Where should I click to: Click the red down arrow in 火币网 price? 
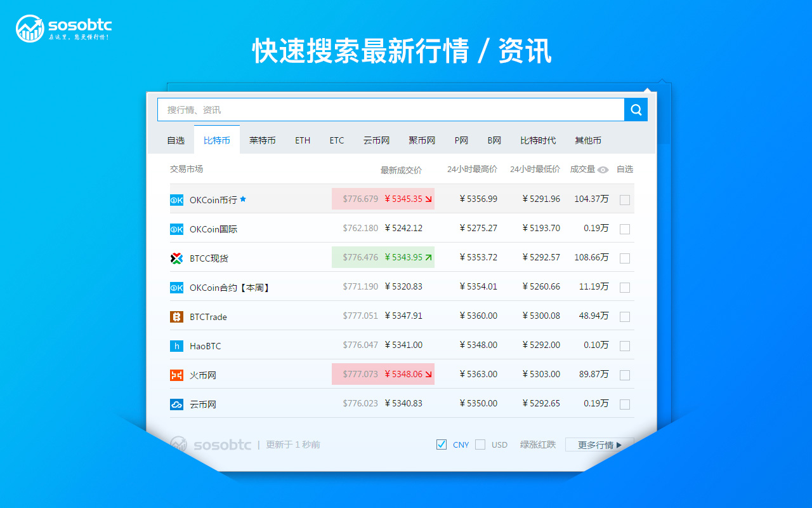point(428,375)
